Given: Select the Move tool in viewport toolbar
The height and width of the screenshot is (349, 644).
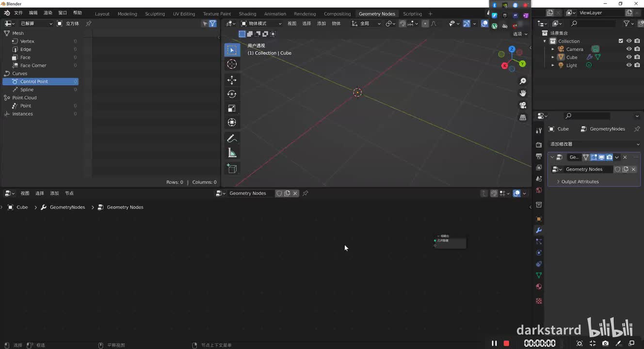Looking at the screenshot, I should point(232,80).
